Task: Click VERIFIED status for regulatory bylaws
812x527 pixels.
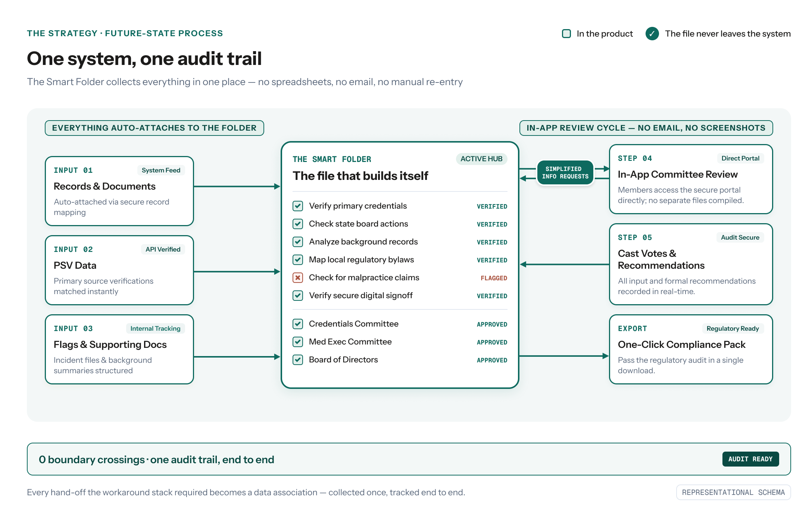Action: 492,260
